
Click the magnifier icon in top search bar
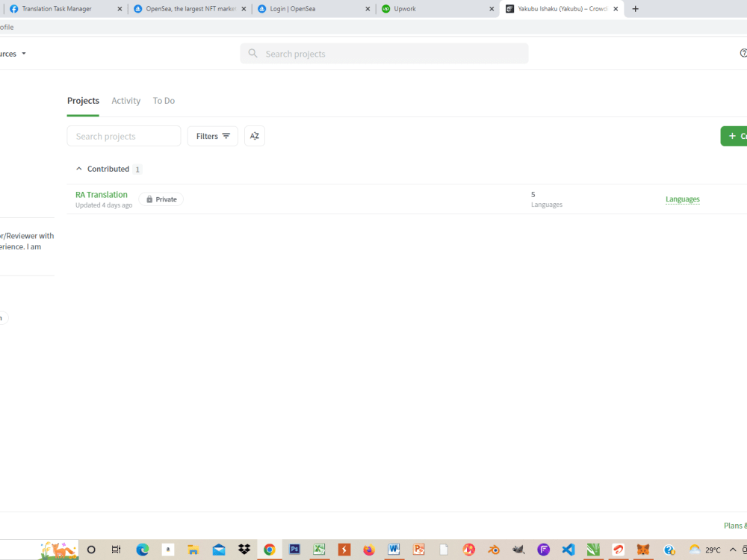(x=253, y=53)
